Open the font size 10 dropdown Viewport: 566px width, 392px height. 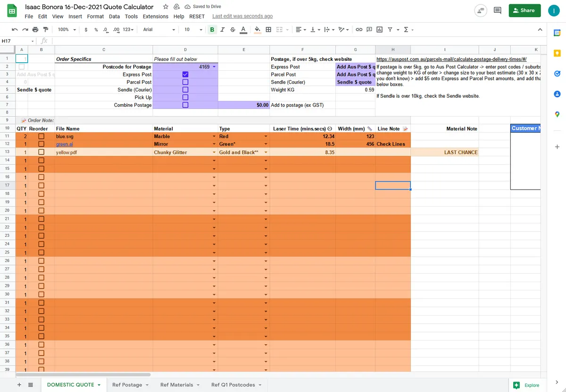pos(193,29)
